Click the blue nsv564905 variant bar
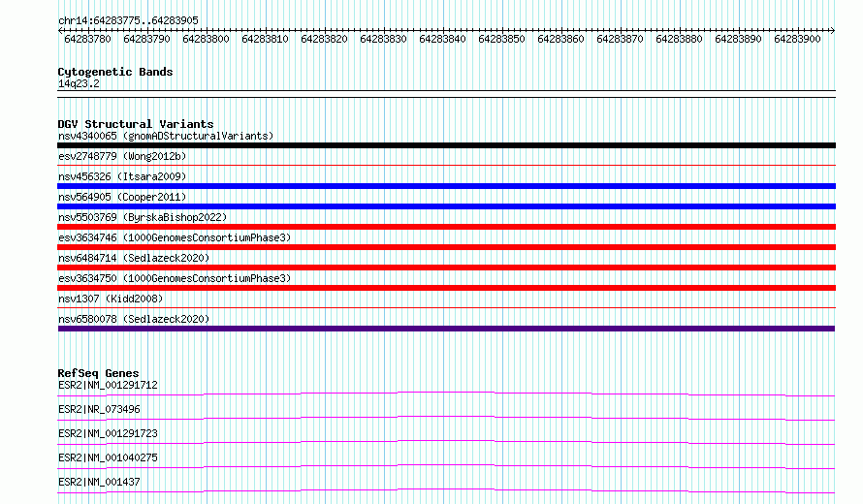The image size is (863, 504). (446, 206)
